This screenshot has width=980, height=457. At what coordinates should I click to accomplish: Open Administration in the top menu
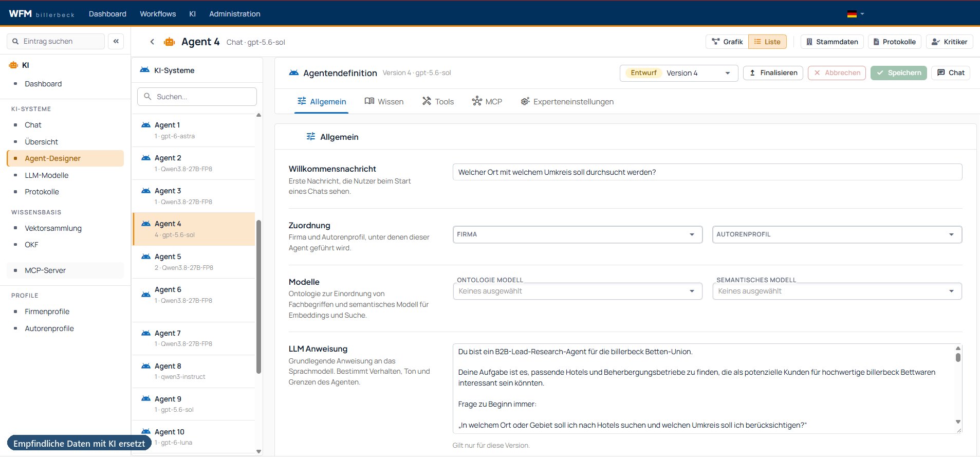tap(234, 14)
